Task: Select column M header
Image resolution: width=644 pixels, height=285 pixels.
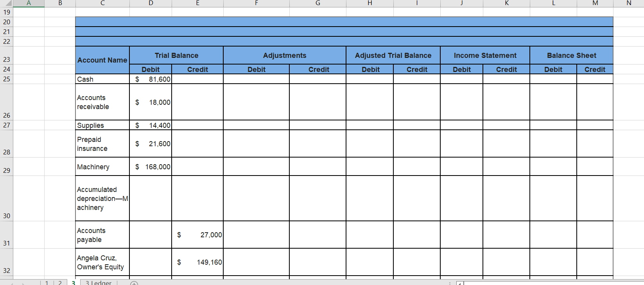Action: point(595,3)
